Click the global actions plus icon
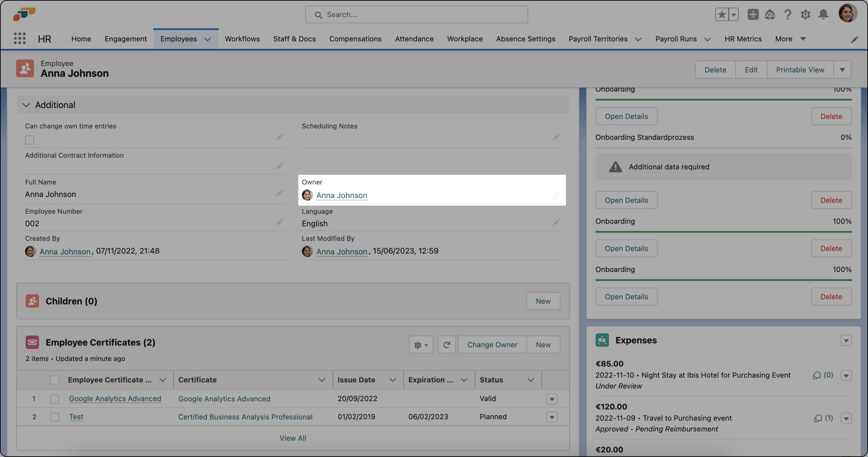This screenshot has height=457, width=868. coord(753,14)
